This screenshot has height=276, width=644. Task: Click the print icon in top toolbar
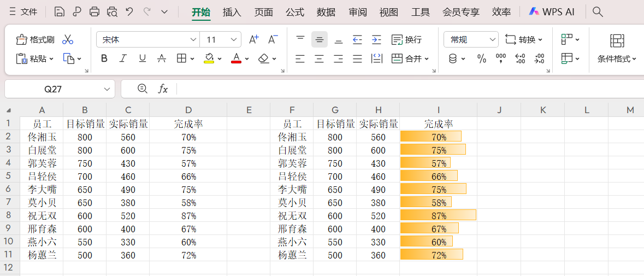click(94, 11)
